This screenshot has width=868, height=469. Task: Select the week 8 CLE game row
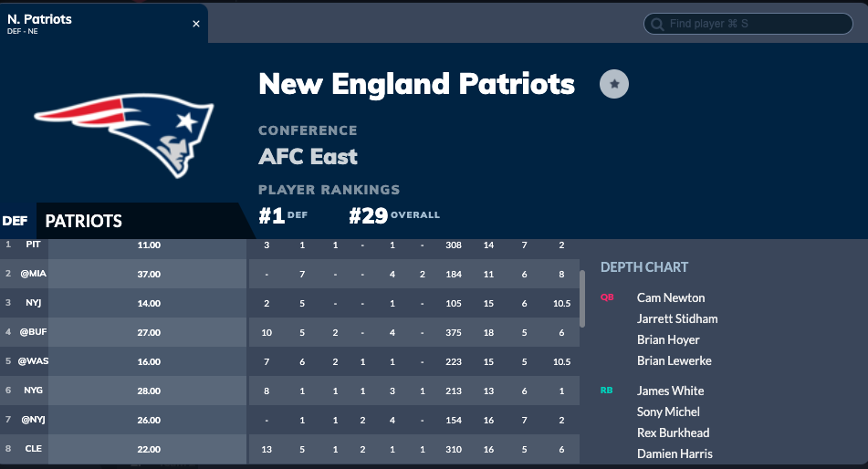click(x=289, y=449)
